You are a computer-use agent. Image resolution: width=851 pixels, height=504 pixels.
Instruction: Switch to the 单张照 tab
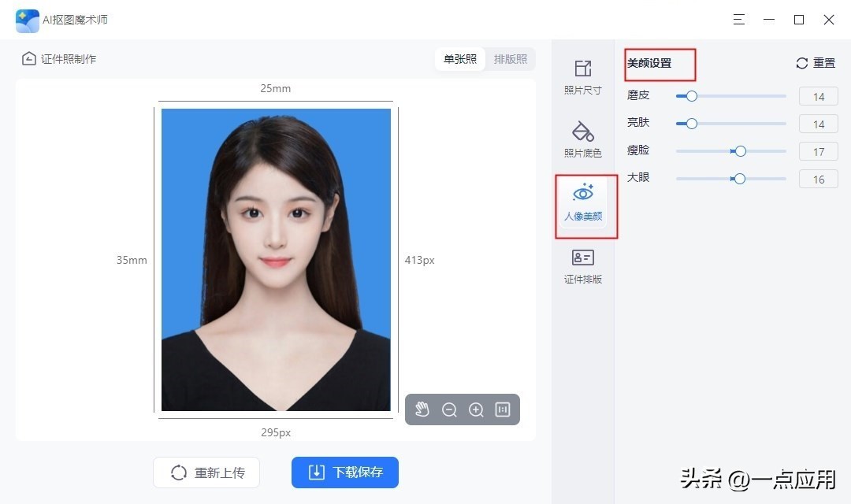459,59
